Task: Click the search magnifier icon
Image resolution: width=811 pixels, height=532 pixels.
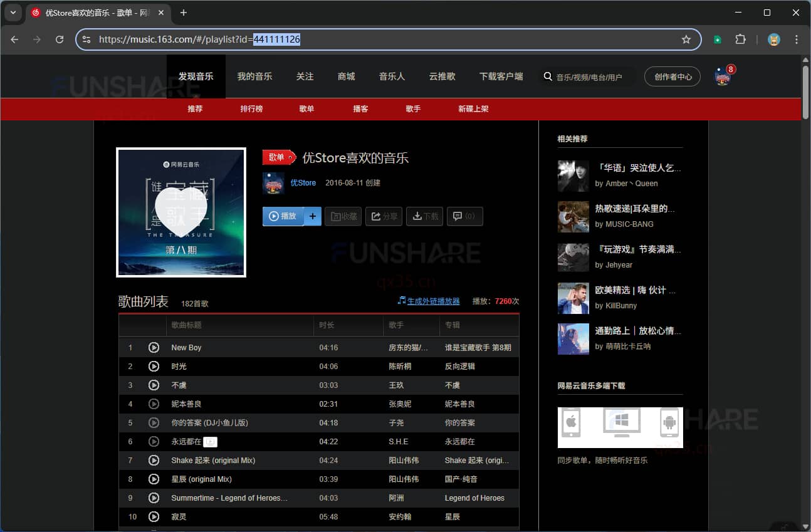Action: 548,76
